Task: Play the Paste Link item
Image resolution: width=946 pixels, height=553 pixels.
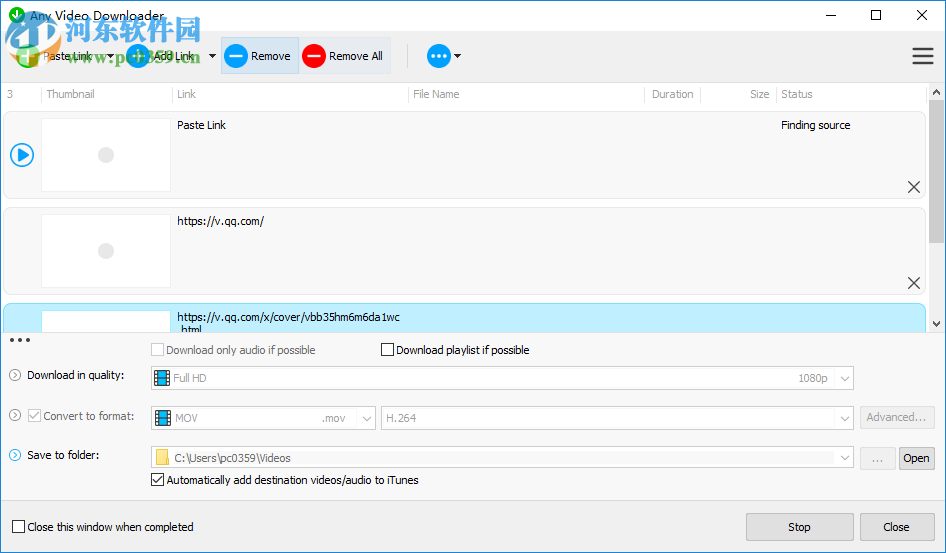Action: [22, 155]
